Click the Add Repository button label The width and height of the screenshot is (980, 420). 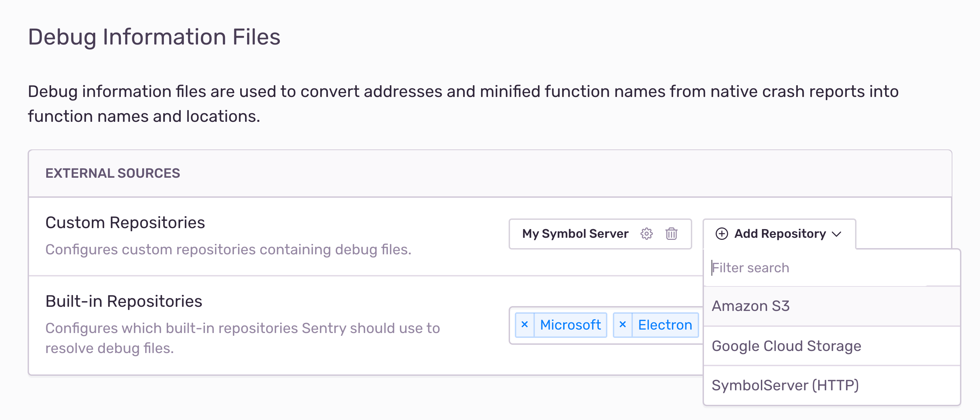click(x=780, y=234)
